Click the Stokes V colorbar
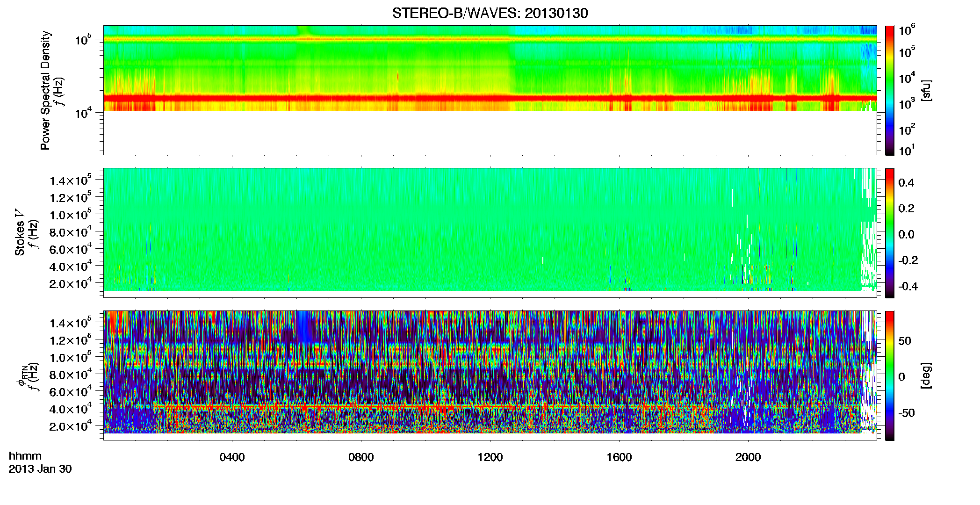The height and width of the screenshot is (505, 980). point(890,233)
